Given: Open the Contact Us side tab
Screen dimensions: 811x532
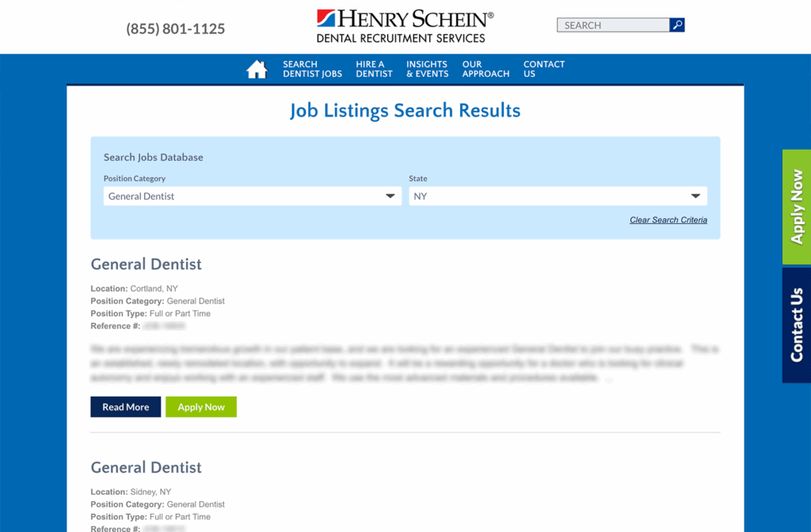Looking at the screenshot, I should 796,325.
